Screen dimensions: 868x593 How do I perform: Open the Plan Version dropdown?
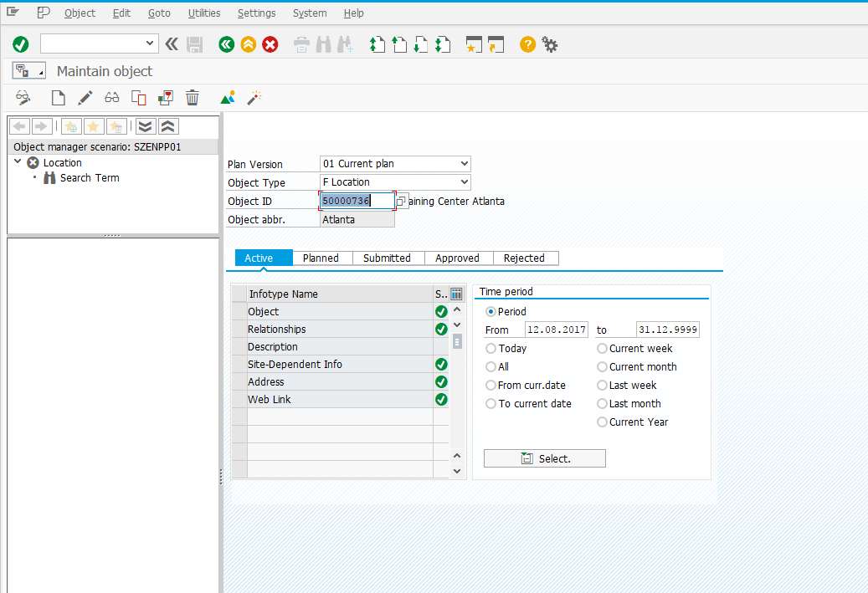tap(464, 164)
